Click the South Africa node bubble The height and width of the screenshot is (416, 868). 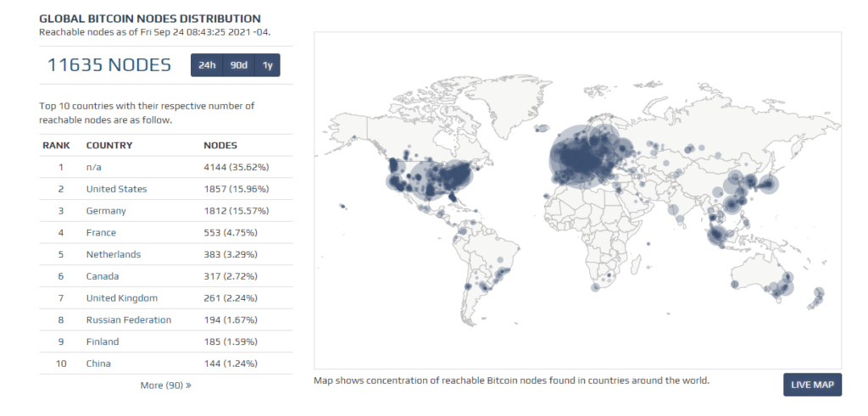pos(595,287)
